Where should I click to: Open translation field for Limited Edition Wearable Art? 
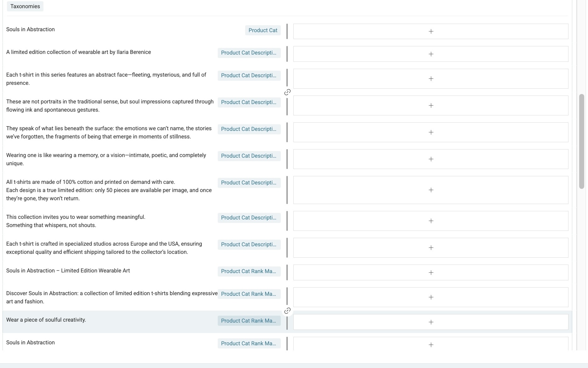(431, 273)
